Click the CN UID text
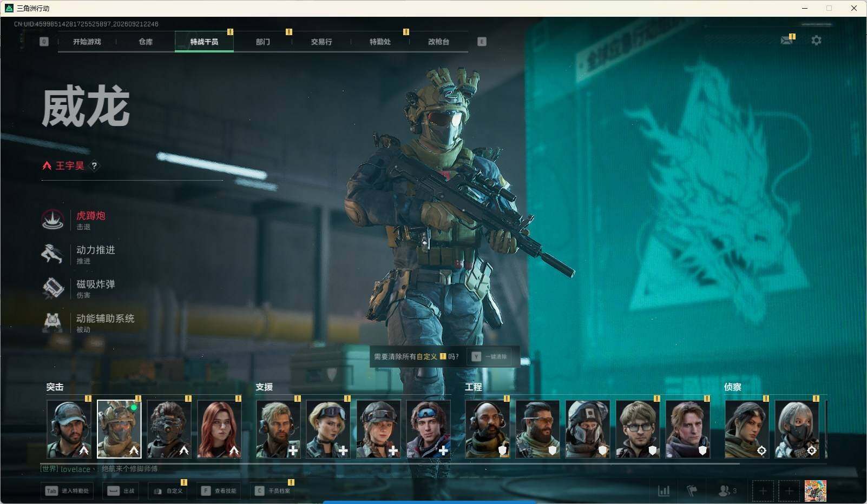This screenshot has width=867, height=504. pyautogui.click(x=86, y=24)
